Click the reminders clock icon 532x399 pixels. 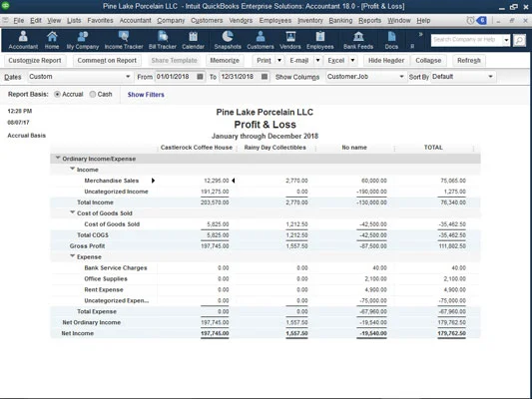470,21
